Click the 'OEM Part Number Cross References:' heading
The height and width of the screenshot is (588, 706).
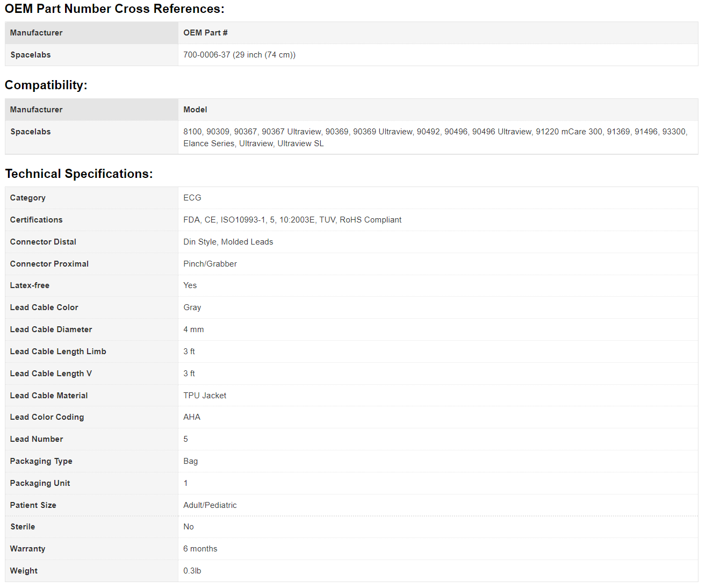(114, 9)
